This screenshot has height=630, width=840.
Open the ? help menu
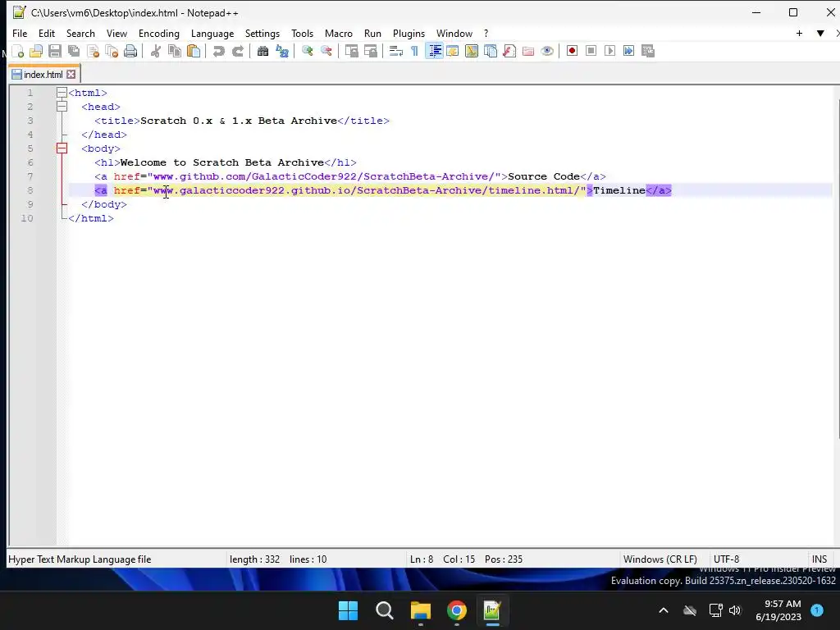[486, 33]
